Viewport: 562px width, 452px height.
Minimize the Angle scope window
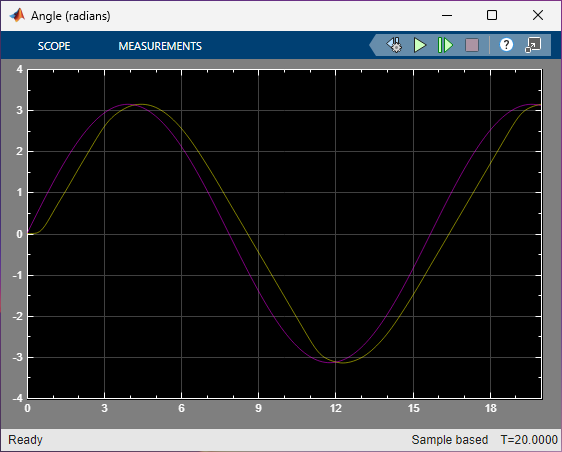447,15
